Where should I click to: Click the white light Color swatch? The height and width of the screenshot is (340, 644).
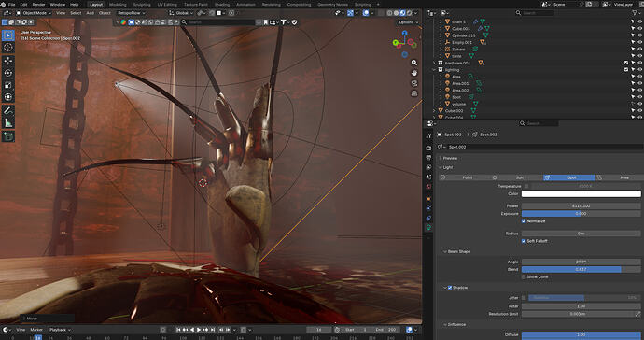(x=581, y=194)
